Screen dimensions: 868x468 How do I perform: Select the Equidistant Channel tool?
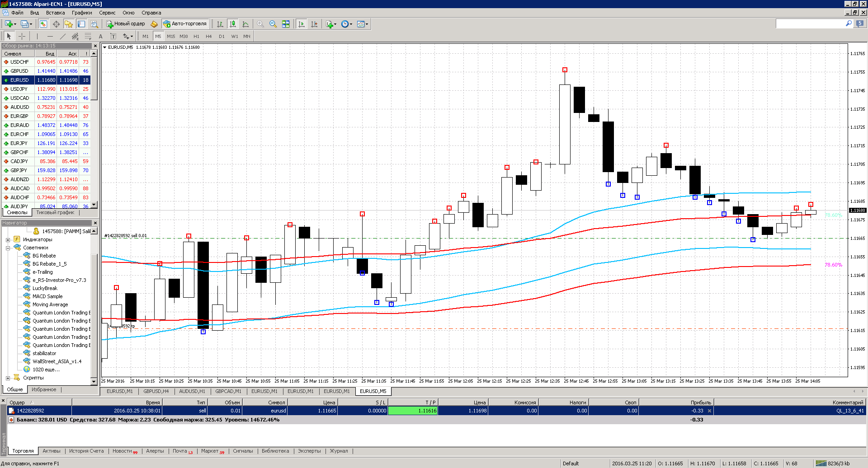click(75, 36)
